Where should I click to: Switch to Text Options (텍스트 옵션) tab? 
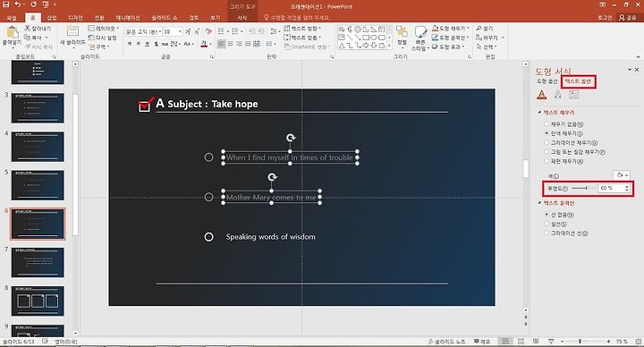pos(578,81)
